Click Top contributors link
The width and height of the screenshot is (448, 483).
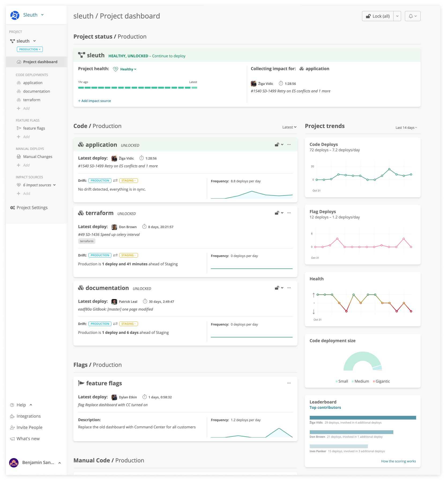point(325,408)
